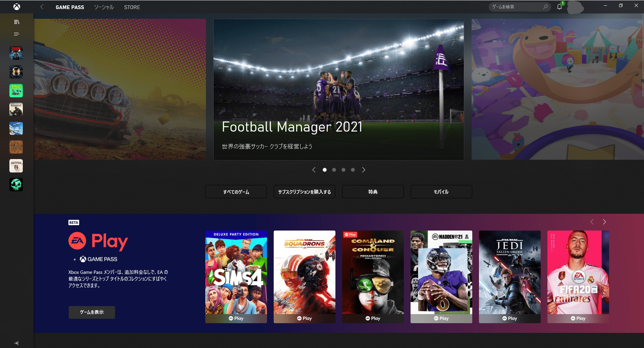This screenshot has height=348, width=644.
Task: Open Oblivion sidebar shortcut
Action: [16, 166]
